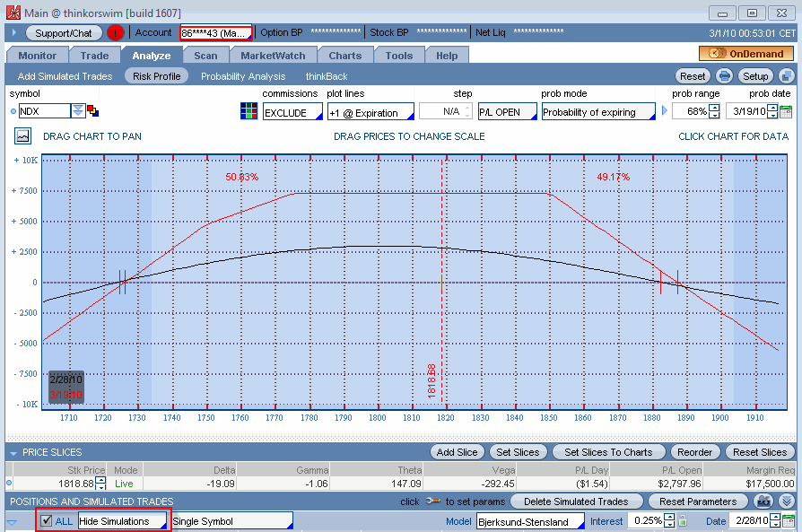
Task: Open the Probability of expiring dropdown
Action: click(597, 112)
